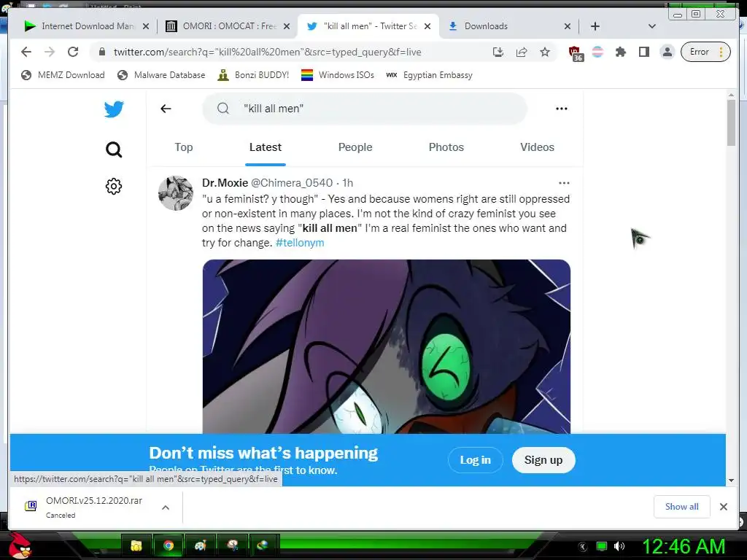Close the Twitter search tab
The image size is (747, 560).
(x=427, y=26)
